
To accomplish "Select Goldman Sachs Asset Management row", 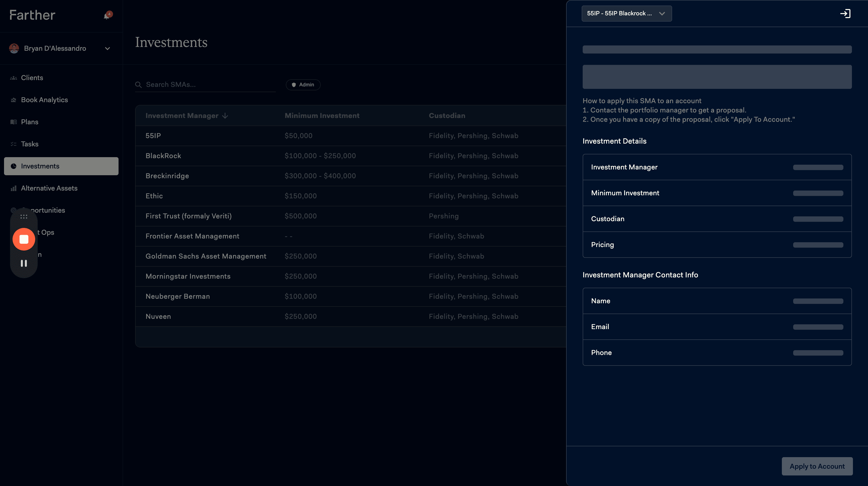I will [350, 256].
